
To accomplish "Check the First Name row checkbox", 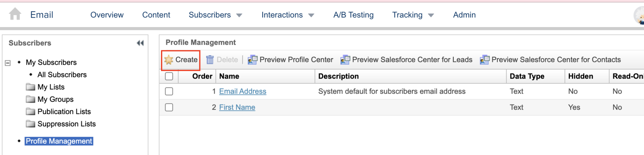I will 169,107.
